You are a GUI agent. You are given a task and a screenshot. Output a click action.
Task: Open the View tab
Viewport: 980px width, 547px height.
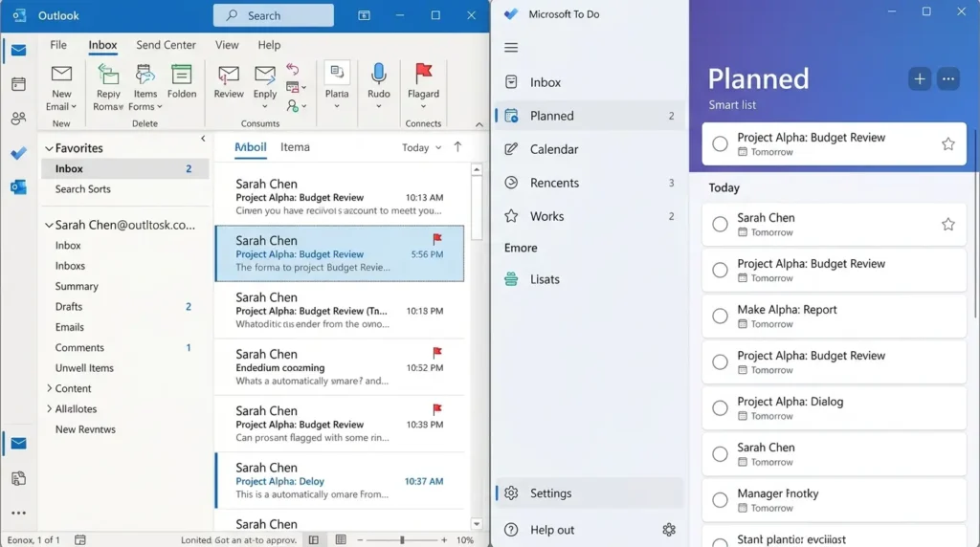pos(227,45)
